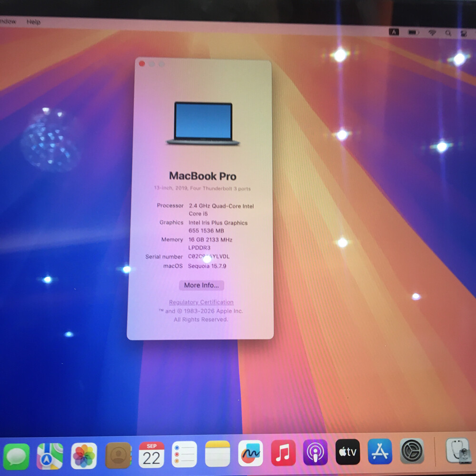Screen dimensions: 476x476
Task: Open the Notes app in the Dock
Action: (x=218, y=454)
